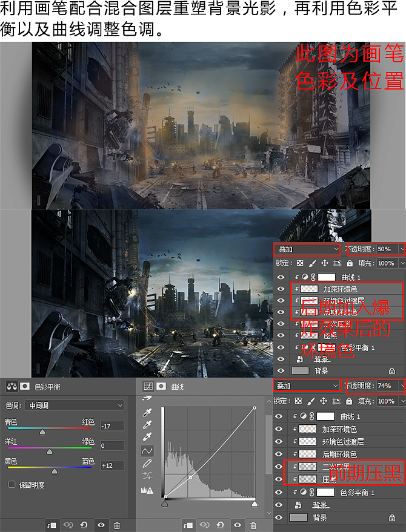Reset Curves adjustment to defaults

click(220, 525)
